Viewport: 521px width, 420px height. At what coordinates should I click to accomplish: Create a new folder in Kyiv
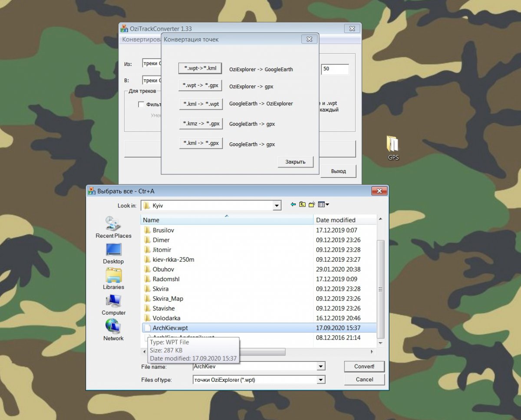pyautogui.click(x=312, y=205)
